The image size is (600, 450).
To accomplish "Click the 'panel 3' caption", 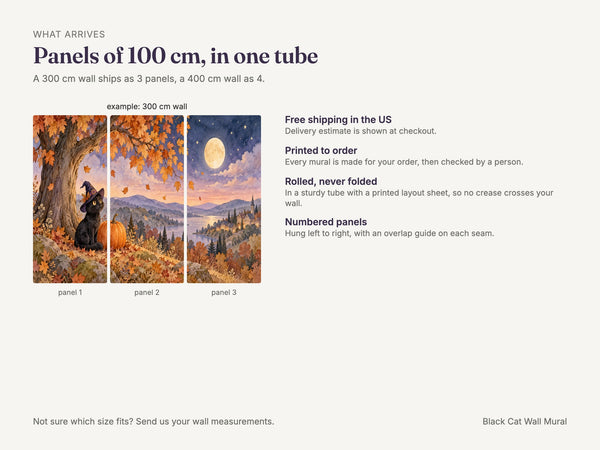I will click(224, 292).
